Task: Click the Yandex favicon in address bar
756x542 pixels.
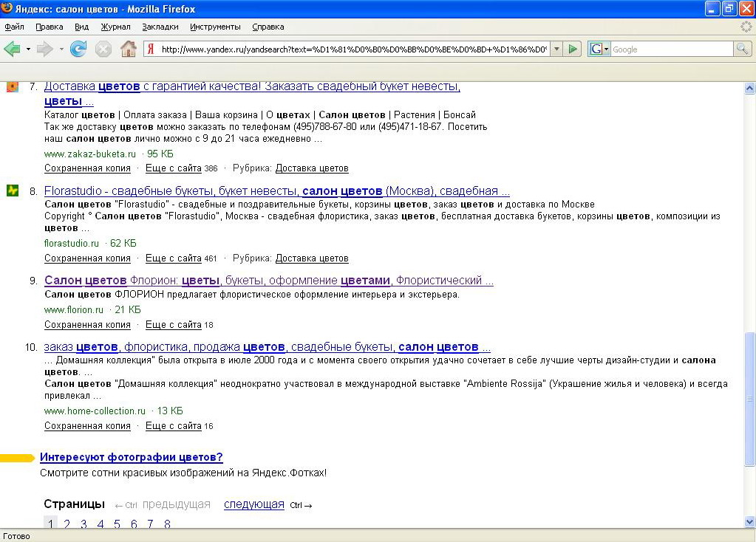Action: [151, 49]
